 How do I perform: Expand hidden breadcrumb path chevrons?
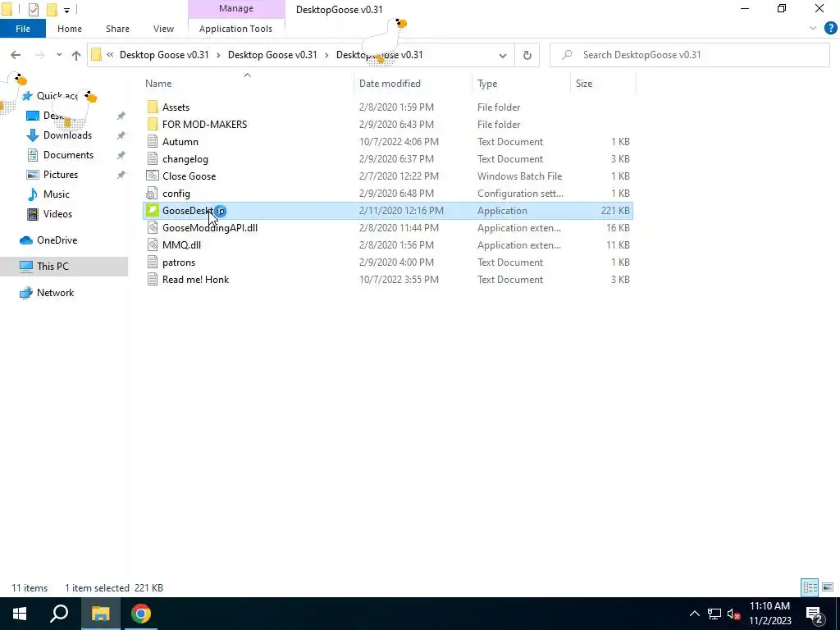point(110,55)
